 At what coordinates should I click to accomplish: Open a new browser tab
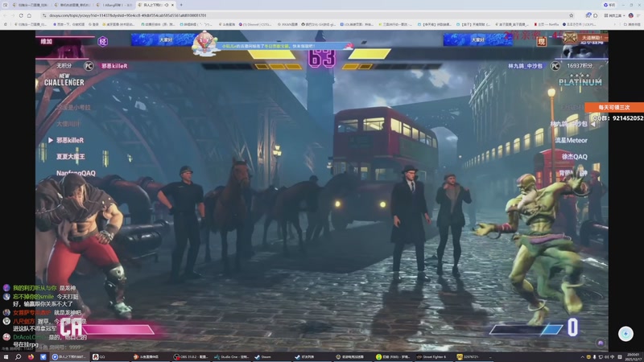[181, 5]
